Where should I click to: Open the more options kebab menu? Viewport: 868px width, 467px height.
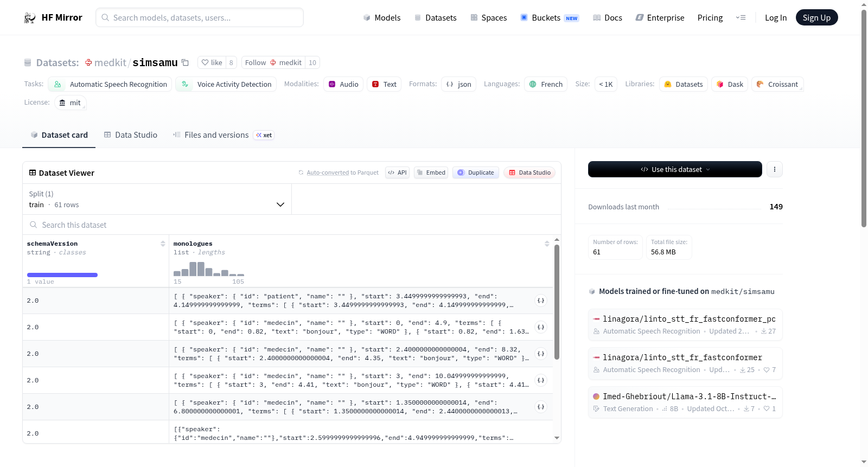click(775, 169)
